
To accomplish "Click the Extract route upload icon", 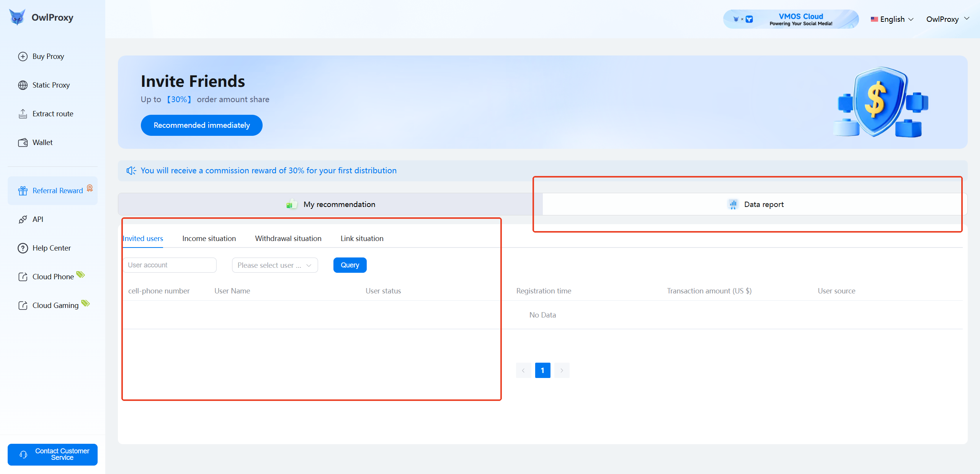I will (x=23, y=114).
